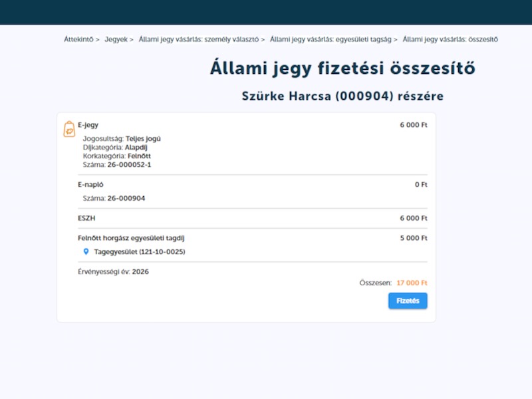Select the Szürke Harcsa (000904) subtitle

pos(342,96)
